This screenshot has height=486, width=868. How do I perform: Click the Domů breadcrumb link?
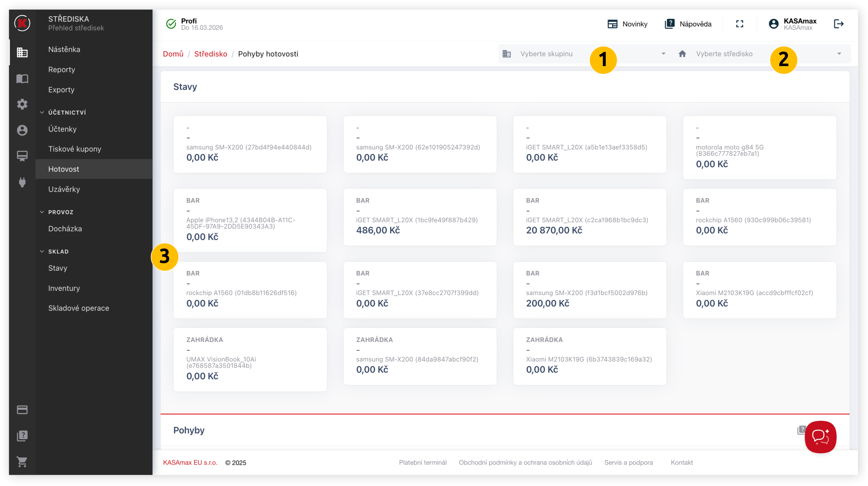(173, 54)
